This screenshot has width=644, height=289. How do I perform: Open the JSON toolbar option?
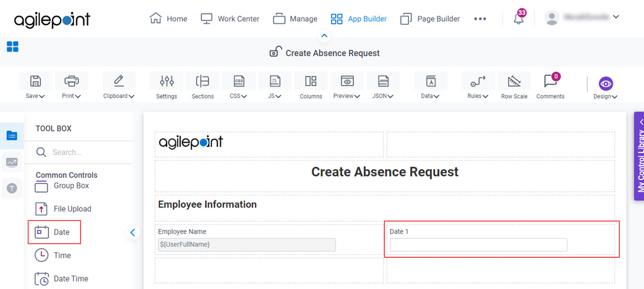click(383, 86)
